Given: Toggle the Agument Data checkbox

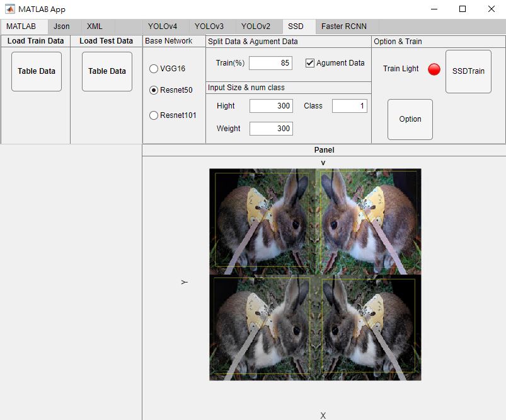Looking at the screenshot, I should click(x=310, y=63).
